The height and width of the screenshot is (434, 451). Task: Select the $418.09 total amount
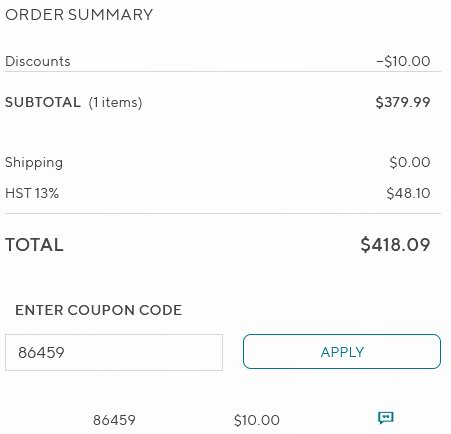coord(395,245)
